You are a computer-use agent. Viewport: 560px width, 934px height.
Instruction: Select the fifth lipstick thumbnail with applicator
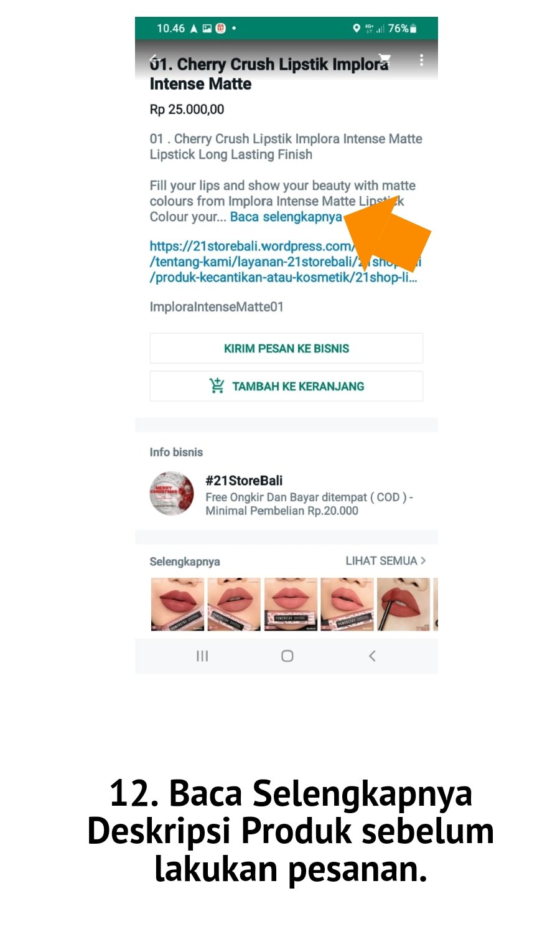pyautogui.click(x=403, y=604)
